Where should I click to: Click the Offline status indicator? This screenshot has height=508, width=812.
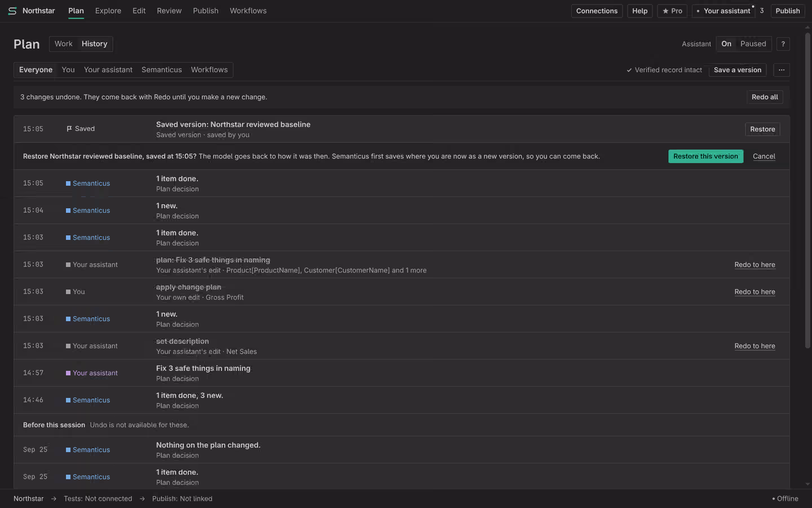tap(785, 499)
